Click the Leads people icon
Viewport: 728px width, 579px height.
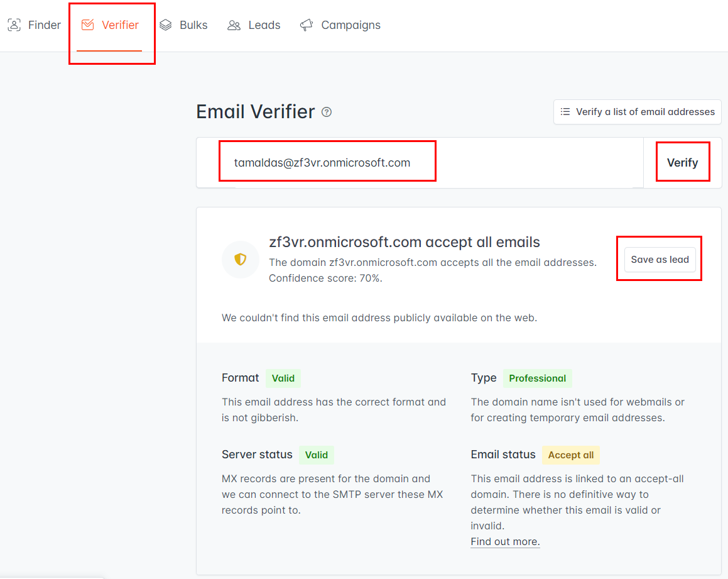(234, 25)
